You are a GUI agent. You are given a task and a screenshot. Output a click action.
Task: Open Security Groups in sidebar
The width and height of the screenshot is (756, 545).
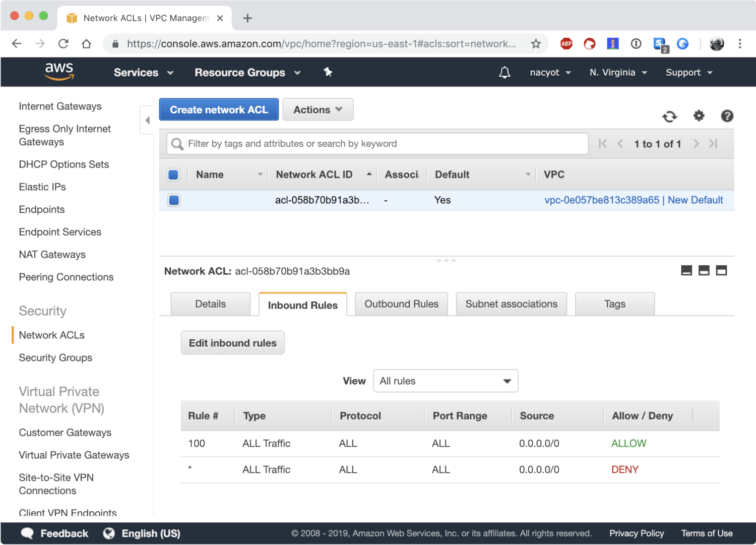pos(55,358)
